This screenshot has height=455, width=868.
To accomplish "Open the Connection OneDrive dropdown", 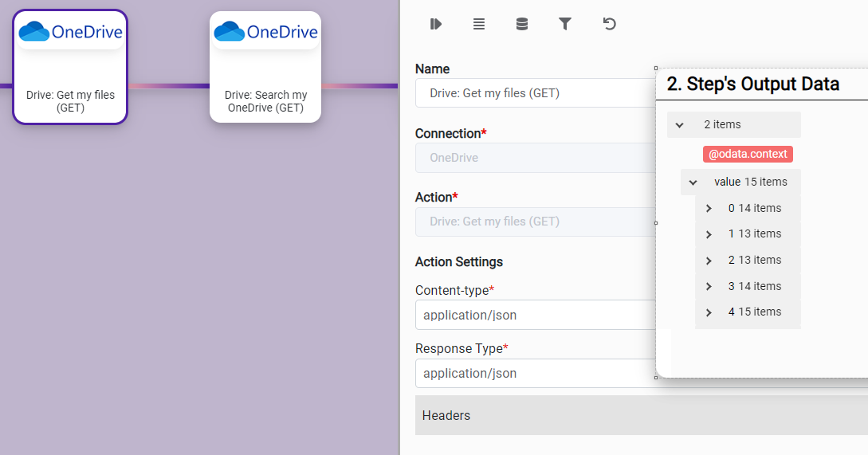I will [534, 158].
